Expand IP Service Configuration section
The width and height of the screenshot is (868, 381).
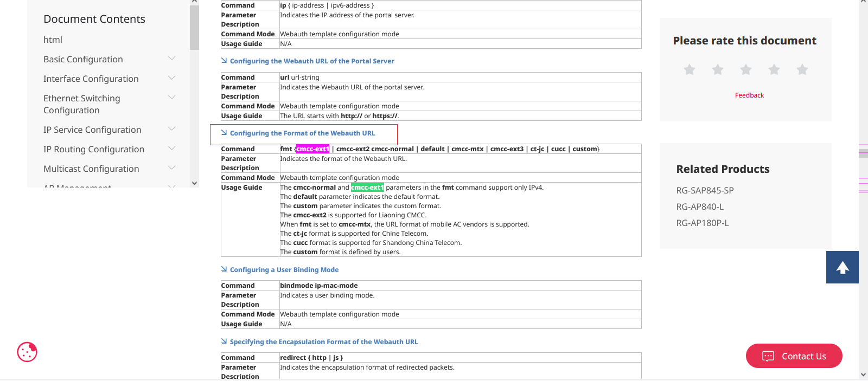pos(172,129)
